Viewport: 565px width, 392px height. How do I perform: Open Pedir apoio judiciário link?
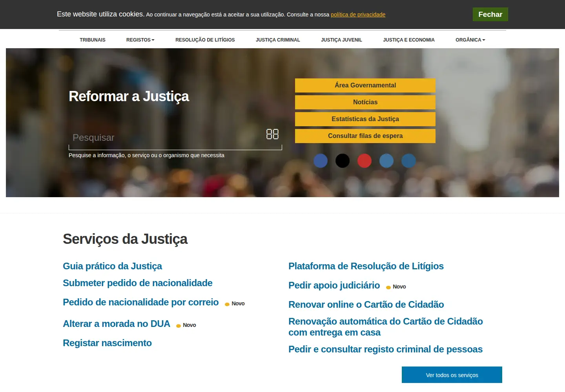point(334,285)
